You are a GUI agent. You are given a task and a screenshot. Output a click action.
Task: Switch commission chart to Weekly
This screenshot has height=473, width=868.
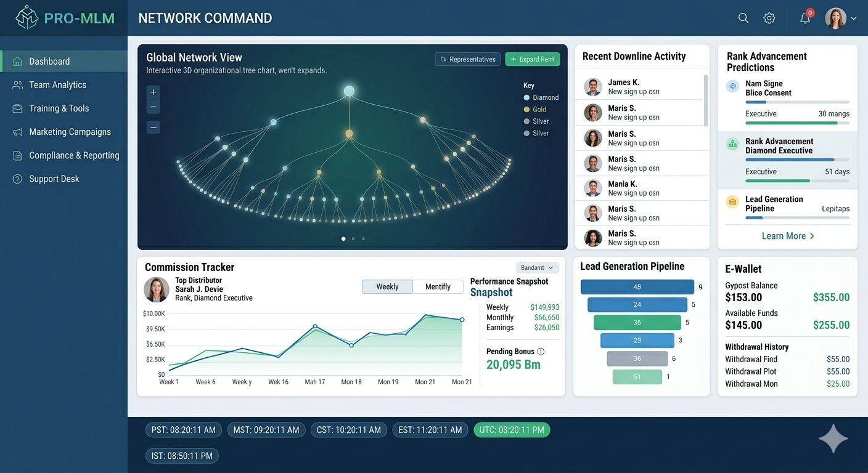coord(387,286)
